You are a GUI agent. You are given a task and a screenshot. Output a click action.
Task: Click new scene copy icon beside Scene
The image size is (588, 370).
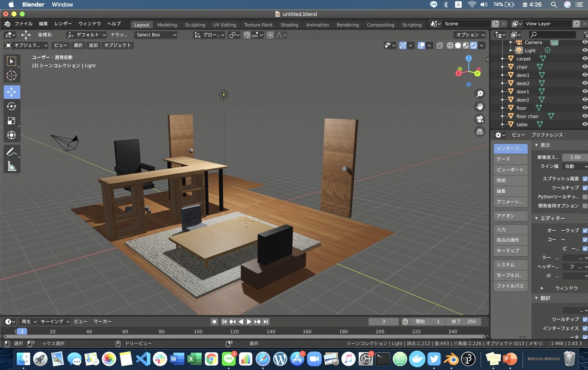[495, 24]
